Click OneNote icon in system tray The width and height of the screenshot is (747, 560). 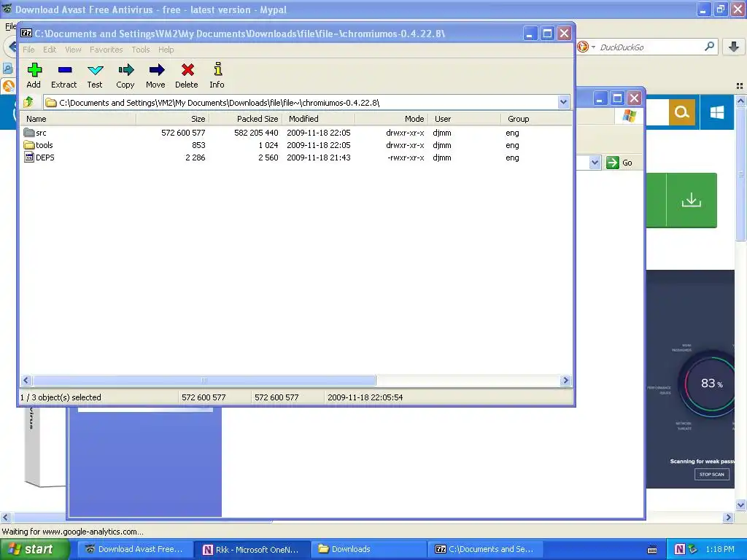pyautogui.click(x=680, y=550)
